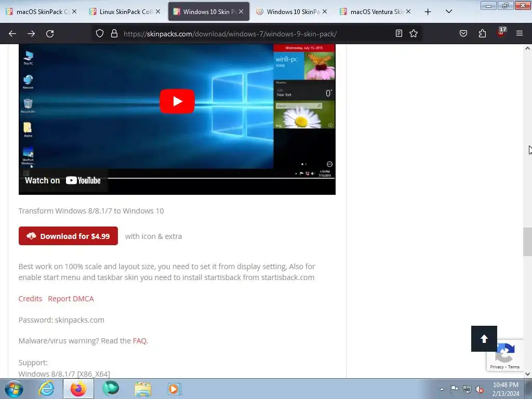The image size is (532, 399).
Task: Click 'with icon & extra' text
Action: pyautogui.click(x=153, y=236)
